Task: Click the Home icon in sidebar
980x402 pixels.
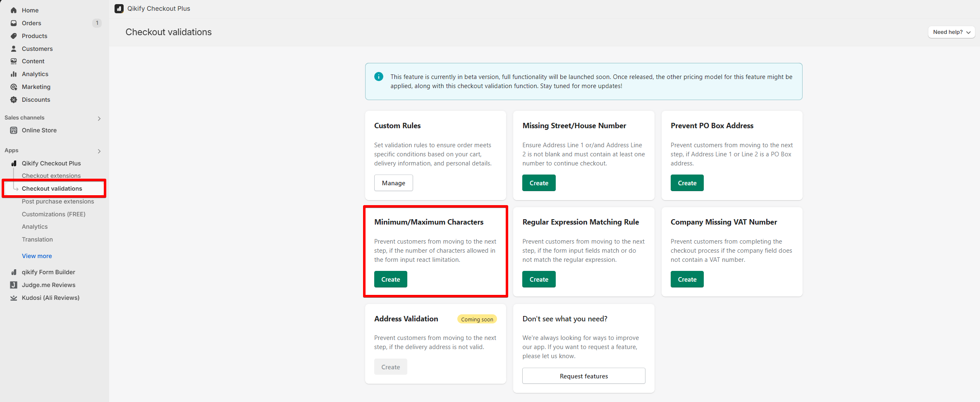Action: [14, 10]
